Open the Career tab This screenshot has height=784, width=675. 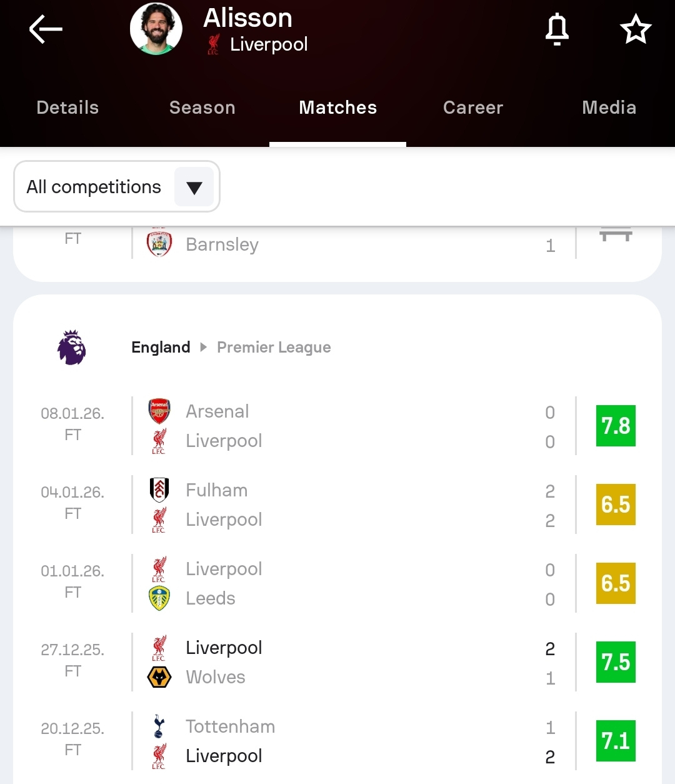473,108
